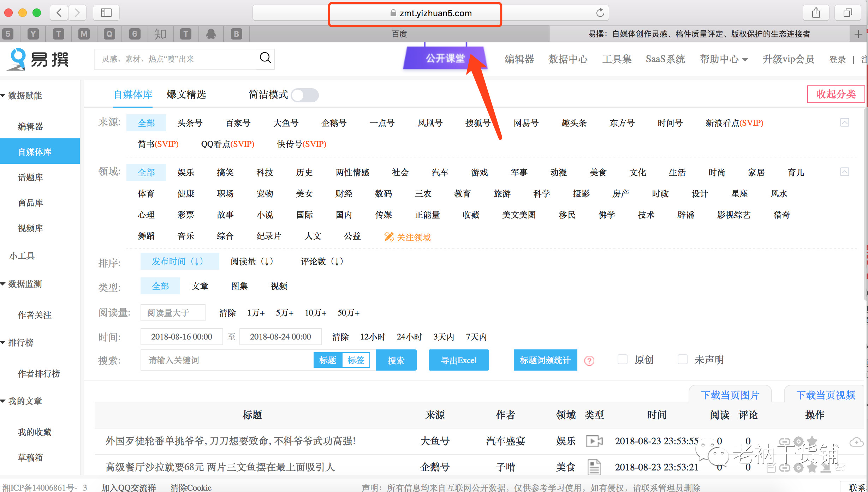Viewport: 868px width, 492px height.
Task: Select the 图集 type filter
Action: (x=239, y=286)
